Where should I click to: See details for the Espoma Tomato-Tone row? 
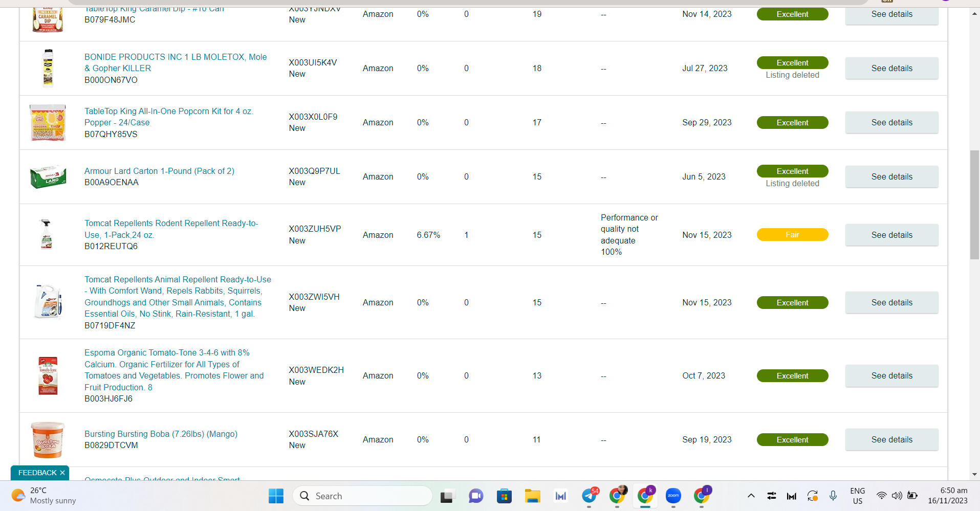pos(891,375)
